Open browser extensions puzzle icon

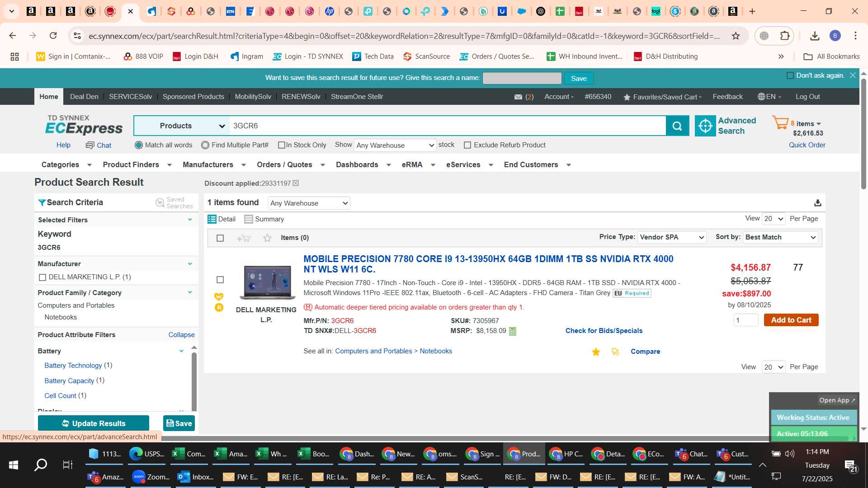click(785, 36)
